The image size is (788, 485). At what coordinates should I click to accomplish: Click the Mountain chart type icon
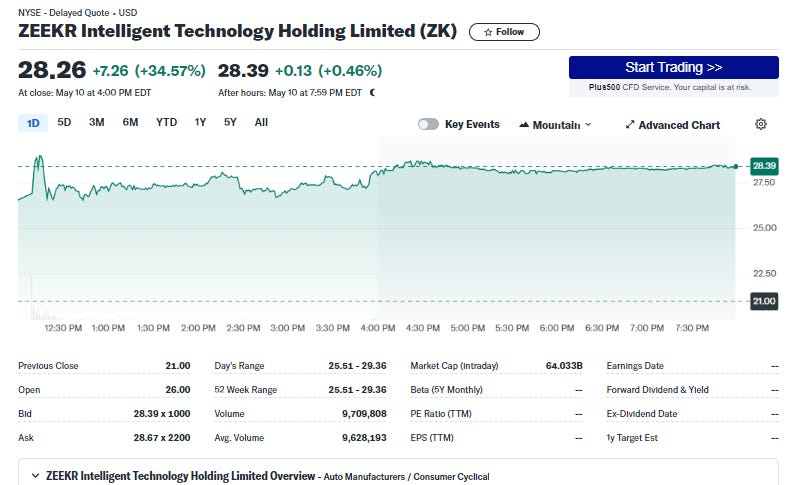pyautogui.click(x=524, y=125)
